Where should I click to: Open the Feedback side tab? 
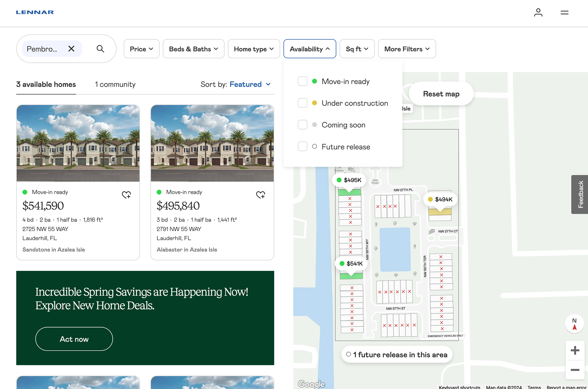[580, 195]
